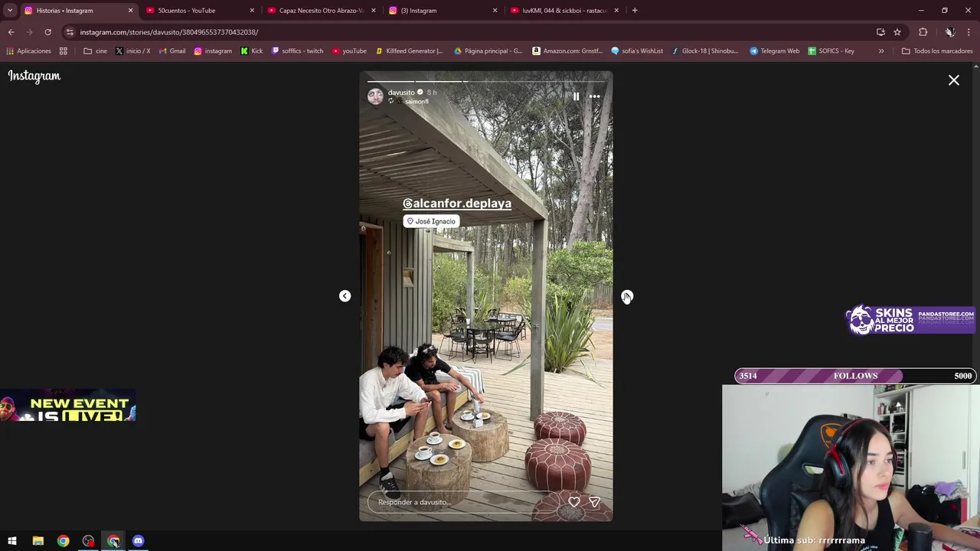
Task: Open the José Ignacio location sticker
Action: (x=431, y=221)
